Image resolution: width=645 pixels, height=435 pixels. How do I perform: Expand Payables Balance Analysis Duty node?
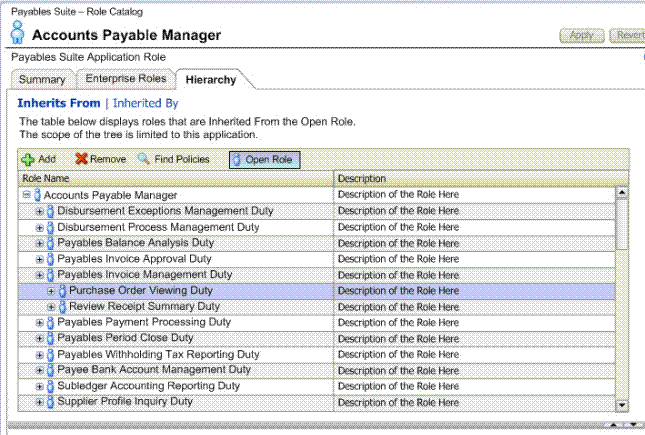pos(39,243)
